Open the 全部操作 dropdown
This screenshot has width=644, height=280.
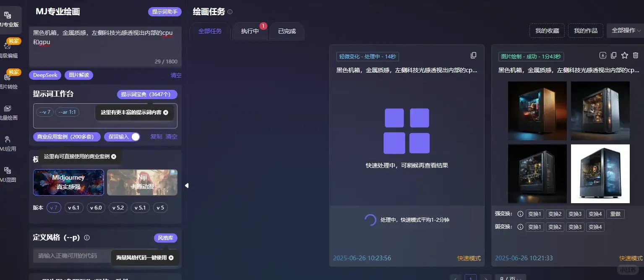pyautogui.click(x=625, y=31)
